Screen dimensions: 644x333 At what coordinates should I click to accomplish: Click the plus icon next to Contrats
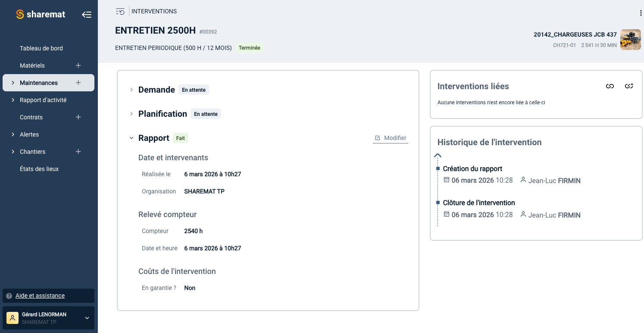pyautogui.click(x=78, y=117)
